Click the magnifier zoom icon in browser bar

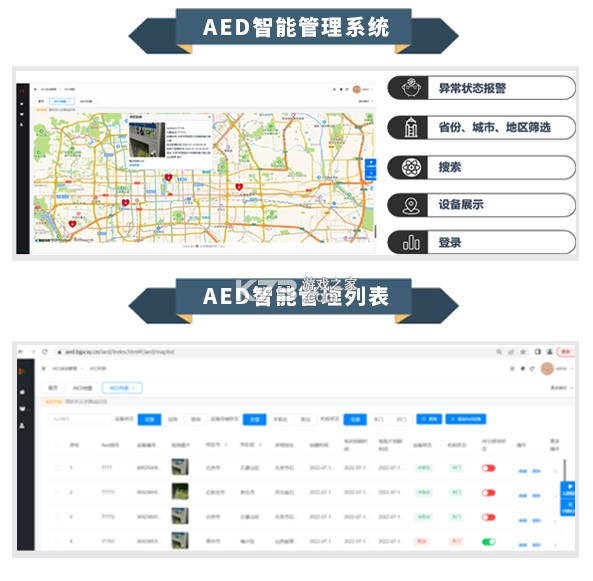pyautogui.click(x=499, y=352)
